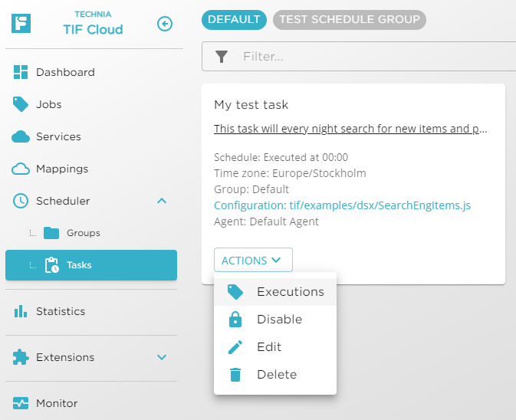516x420 pixels.
Task: Collapse sidebar with the back arrow icon
Action: click(164, 24)
